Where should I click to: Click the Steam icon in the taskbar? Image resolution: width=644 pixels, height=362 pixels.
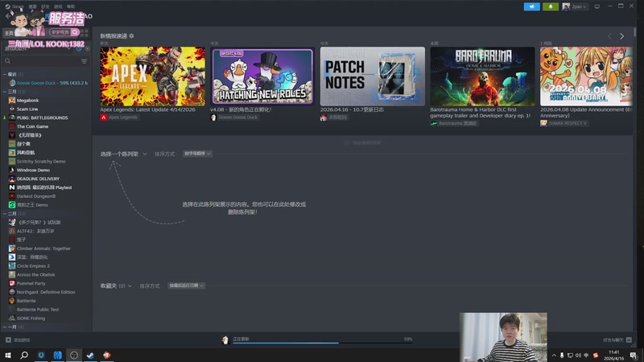pyautogui.click(x=90, y=355)
